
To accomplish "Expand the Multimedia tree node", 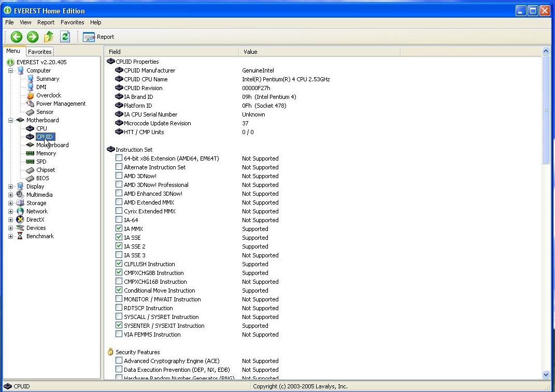I will pos(10,195).
